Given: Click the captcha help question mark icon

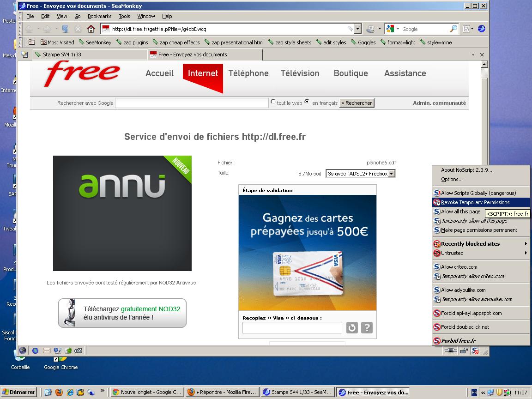Looking at the screenshot, I should pos(367,328).
